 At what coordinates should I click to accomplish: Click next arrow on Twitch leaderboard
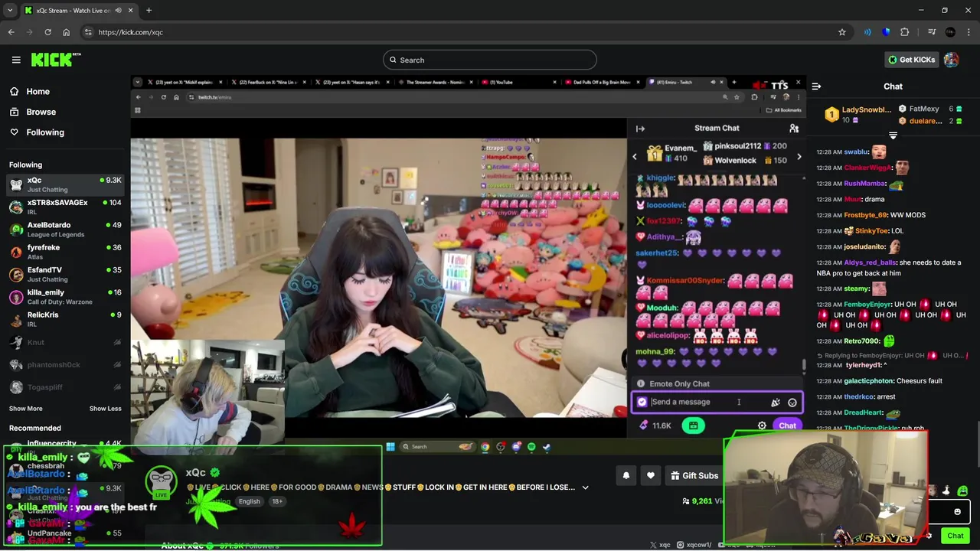coord(799,157)
